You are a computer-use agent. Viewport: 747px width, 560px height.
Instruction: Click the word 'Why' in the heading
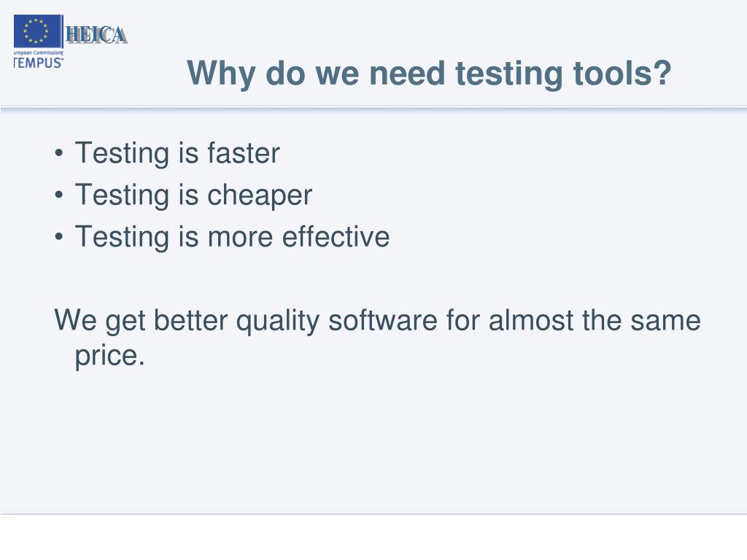[x=220, y=74]
